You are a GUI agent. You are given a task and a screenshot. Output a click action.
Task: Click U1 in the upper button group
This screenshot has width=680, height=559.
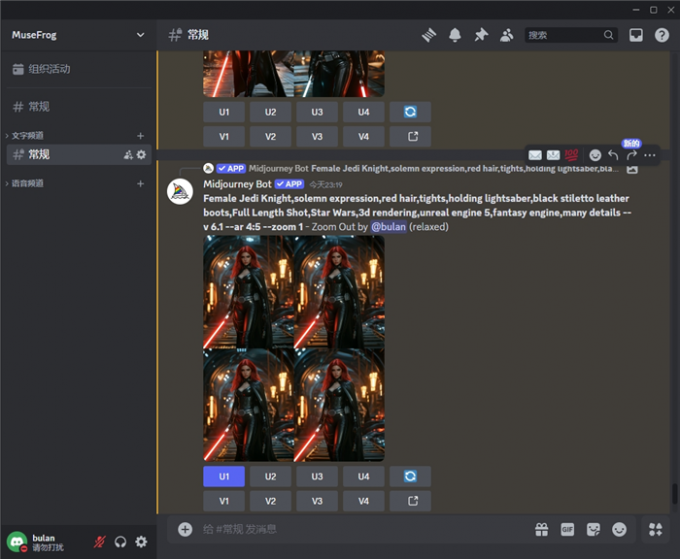(224, 112)
